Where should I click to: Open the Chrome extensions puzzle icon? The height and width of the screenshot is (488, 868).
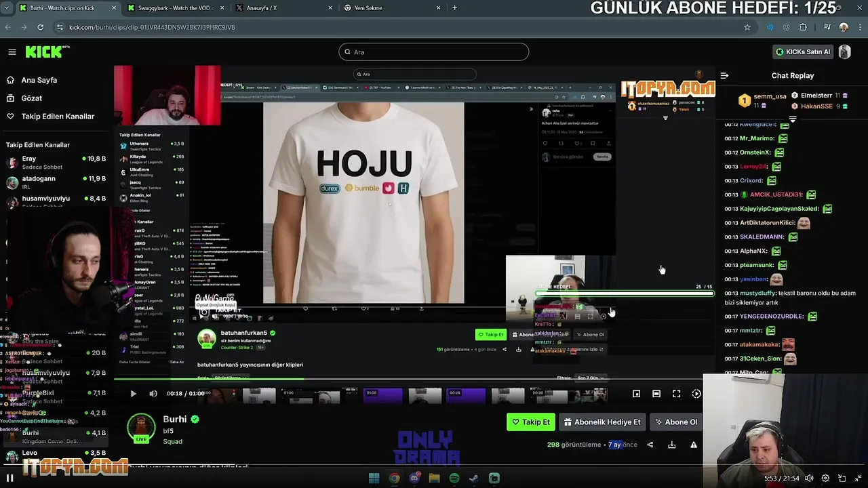pos(804,27)
